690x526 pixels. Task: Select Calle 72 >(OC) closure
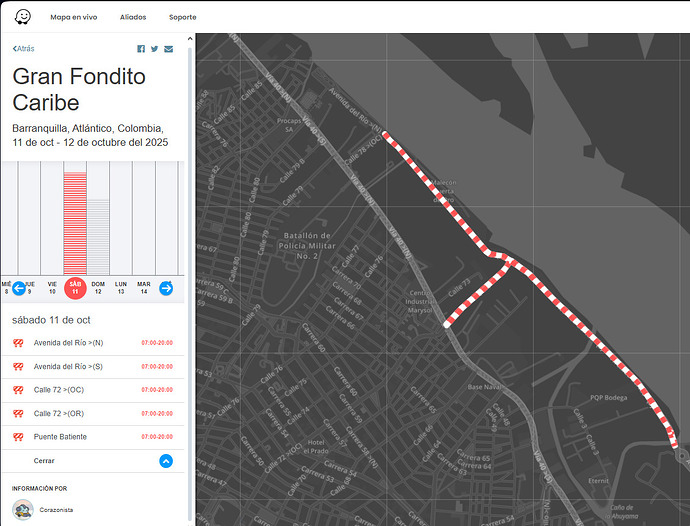(59, 390)
